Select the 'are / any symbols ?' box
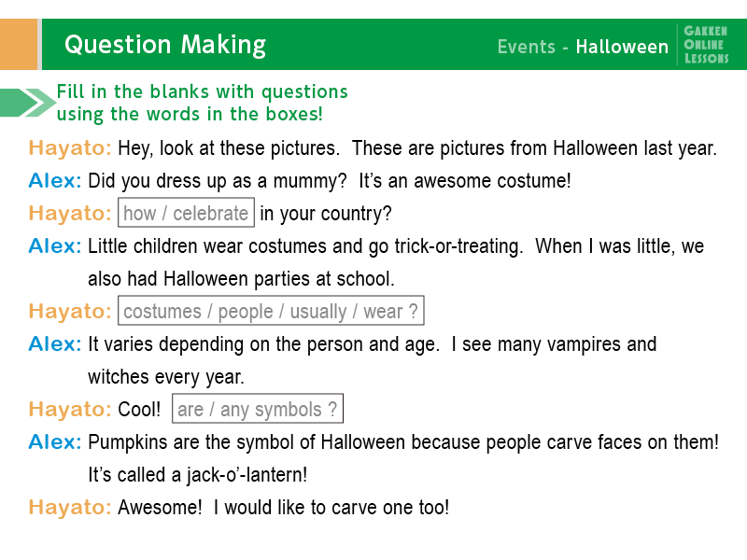The height and width of the screenshot is (560, 747). 258,409
